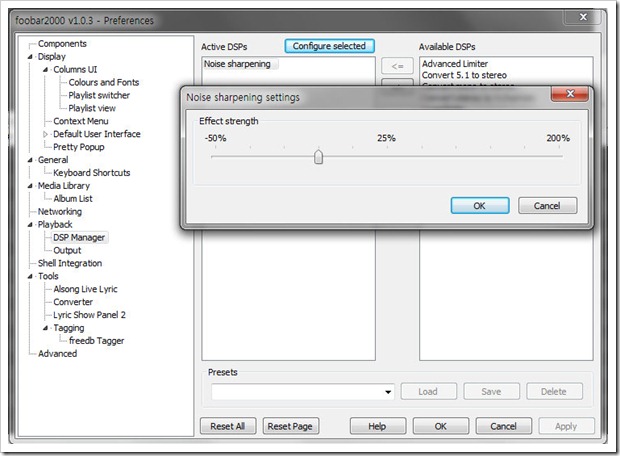620x456 pixels.
Task: Select Playlist view in tree
Action: [92, 108]
